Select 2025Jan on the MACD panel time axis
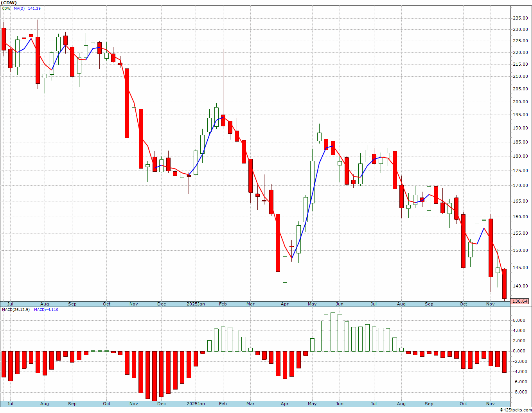This screenshot has width=532, height=413. click(196, 404)
